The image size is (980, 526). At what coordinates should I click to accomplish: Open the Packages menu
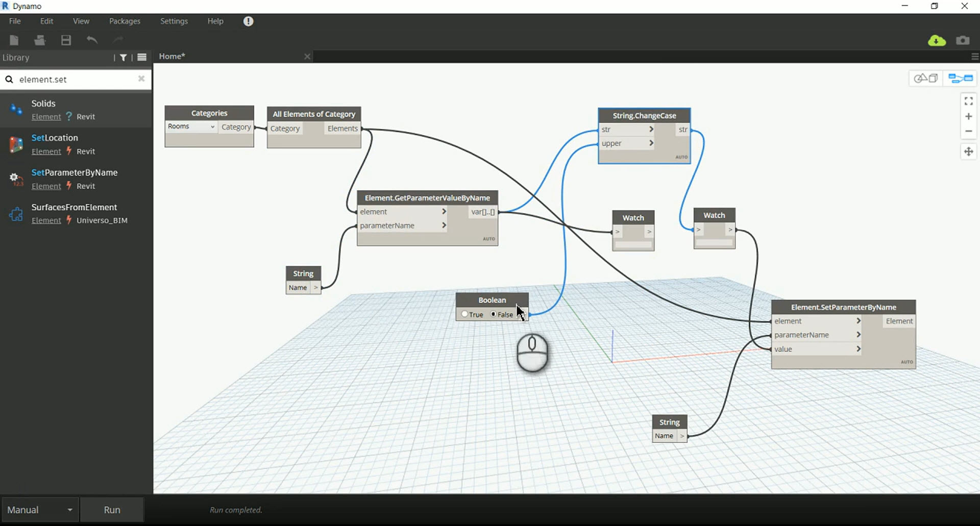(x=125, y=21)
